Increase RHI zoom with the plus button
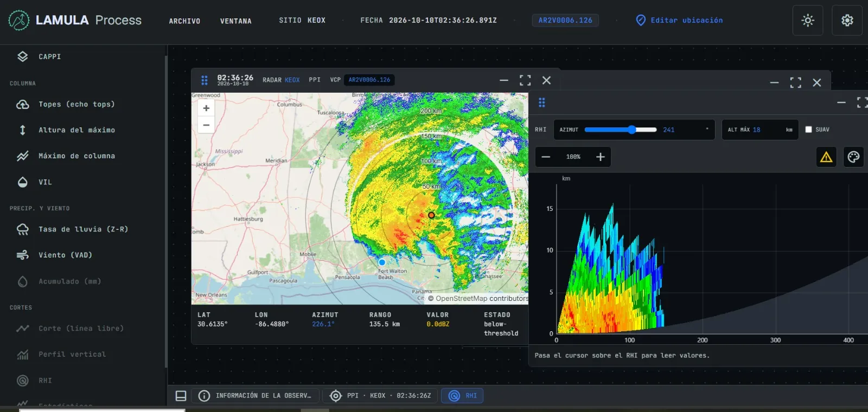Screen dimensions: 868x412 [601, 157]
